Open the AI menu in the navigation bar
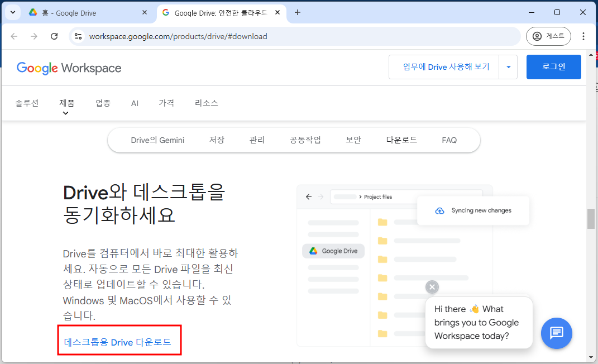 coord(135,103)
